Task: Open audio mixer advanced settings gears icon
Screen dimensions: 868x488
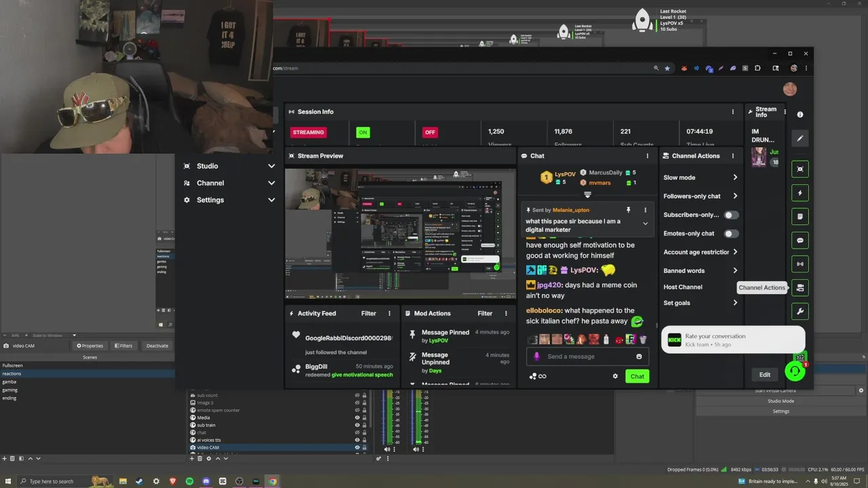Action: pyautogui.click(x=379, y=459)
